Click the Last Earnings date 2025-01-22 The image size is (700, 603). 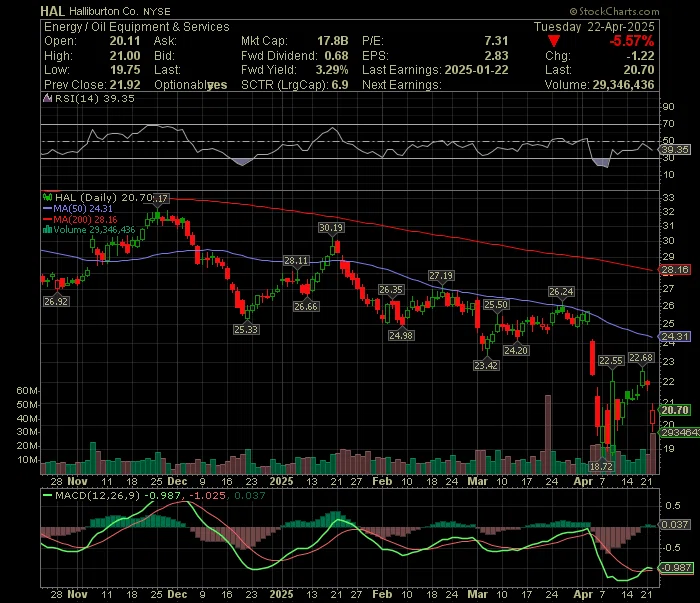click(476, 70)
